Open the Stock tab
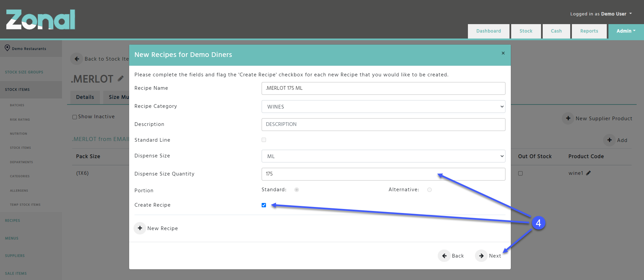Viewport: 644px width, 280px height. pos(526,31)
